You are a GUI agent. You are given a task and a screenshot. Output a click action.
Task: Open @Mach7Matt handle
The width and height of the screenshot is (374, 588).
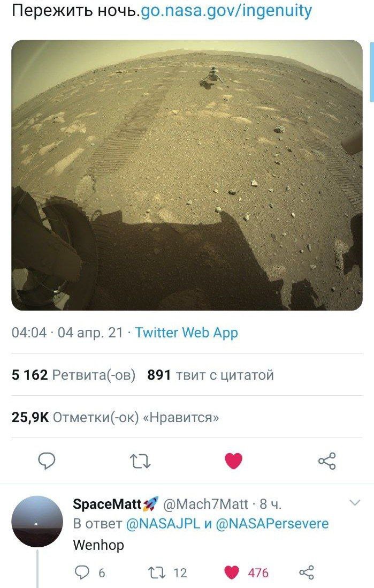point(206,504)
